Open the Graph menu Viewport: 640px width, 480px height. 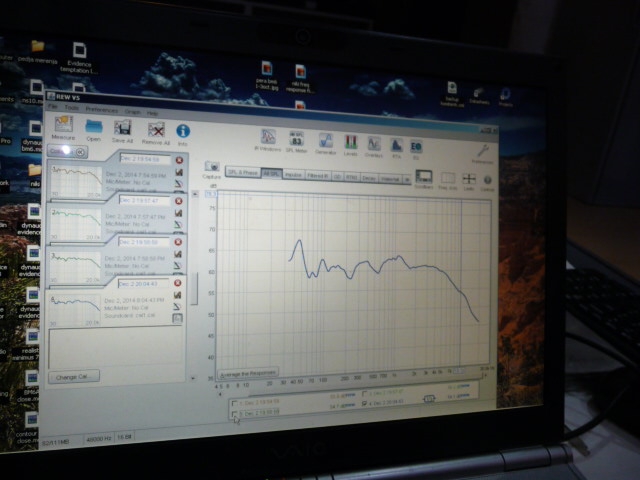[x=132, y=111]
